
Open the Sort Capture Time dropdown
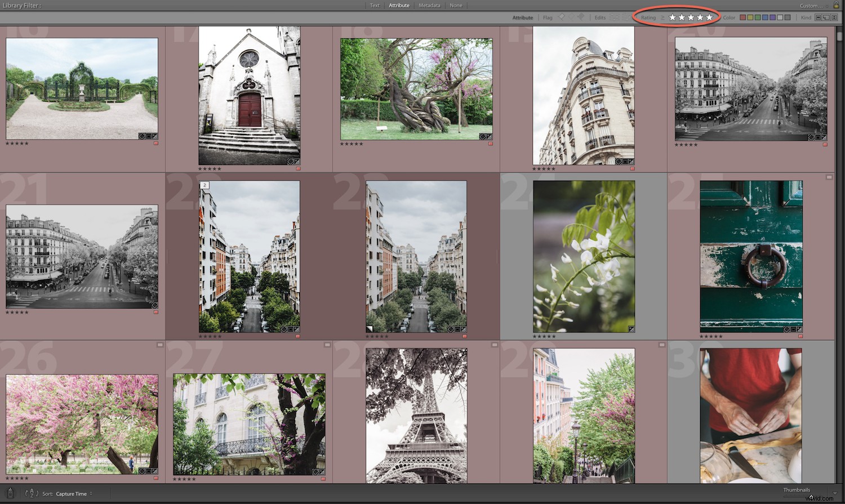point(72,494)
